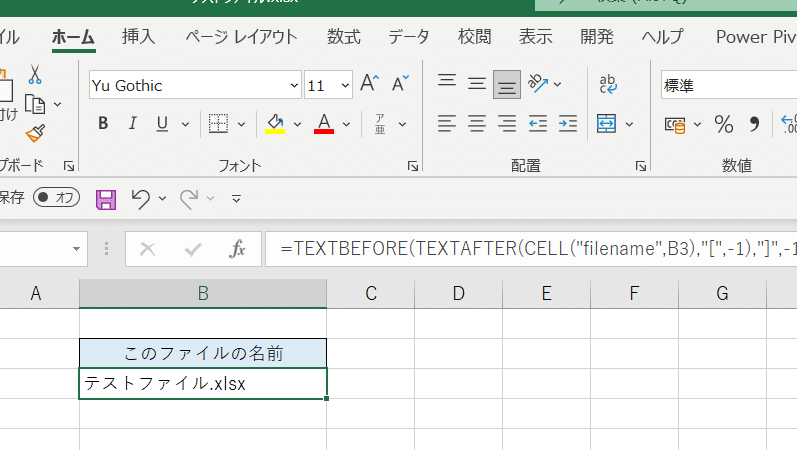Screen dimensions: 797x450
Task: Open the フォント dialog launcher
Action: (412, 166)
